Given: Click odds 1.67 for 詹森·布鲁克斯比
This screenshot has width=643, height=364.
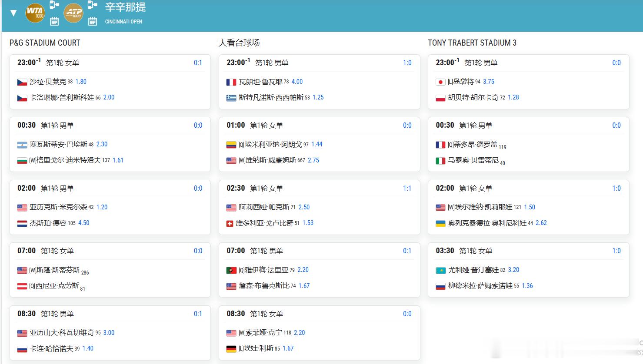Looking at the screenshot, I should (304, 286).
